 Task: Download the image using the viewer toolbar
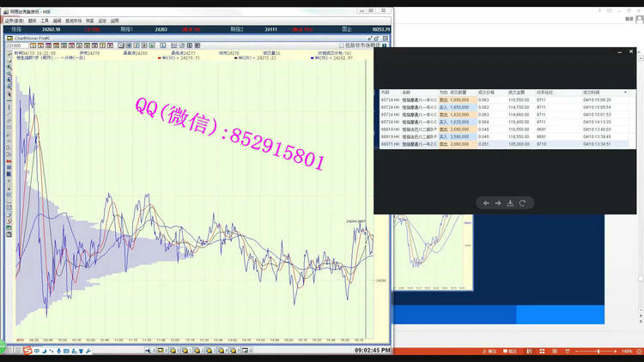point(510,203)
